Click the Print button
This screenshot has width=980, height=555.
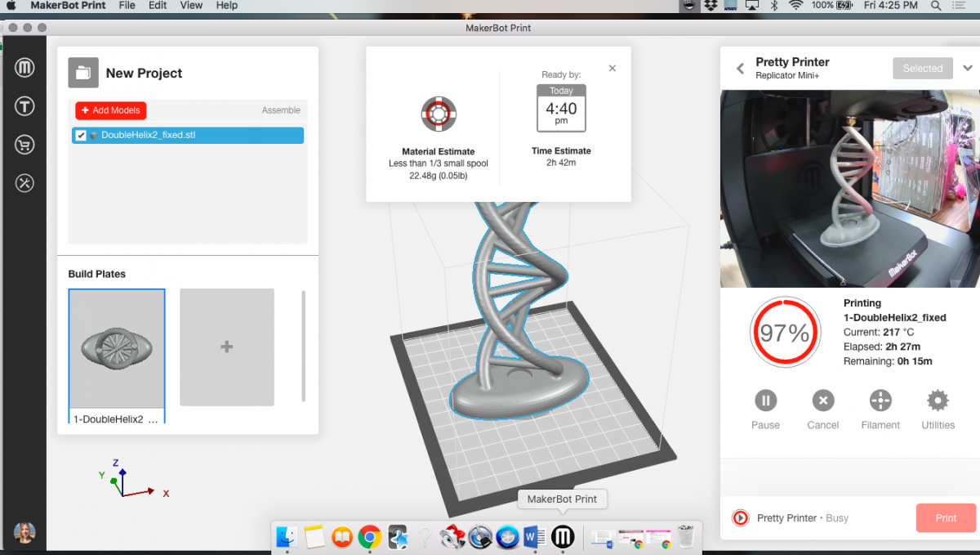(x=946, y=518)
